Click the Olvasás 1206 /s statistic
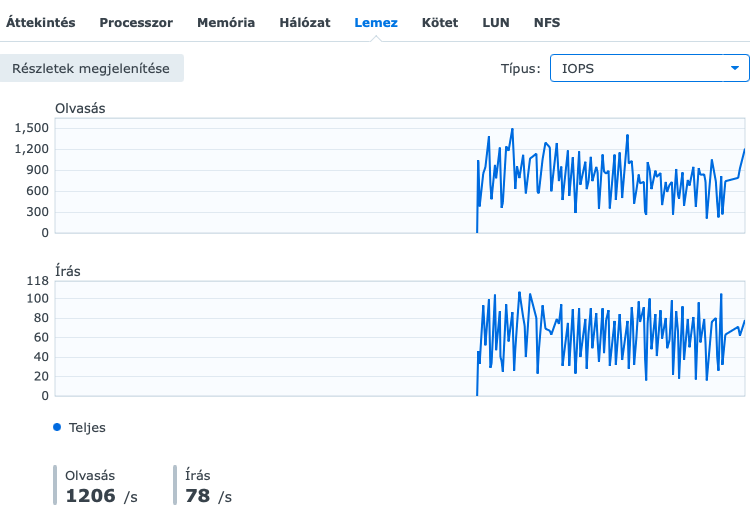 (101, 486)
